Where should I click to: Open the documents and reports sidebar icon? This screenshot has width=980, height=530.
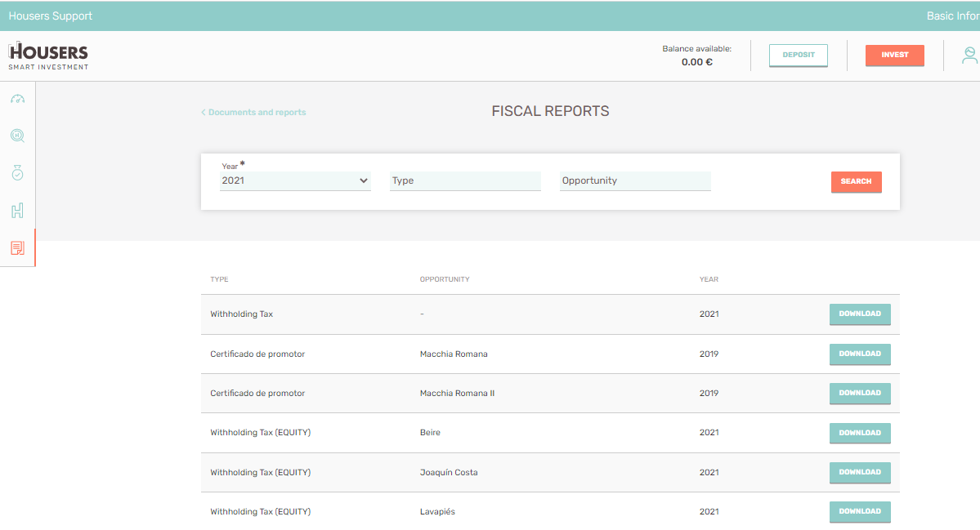click(17, 247)
